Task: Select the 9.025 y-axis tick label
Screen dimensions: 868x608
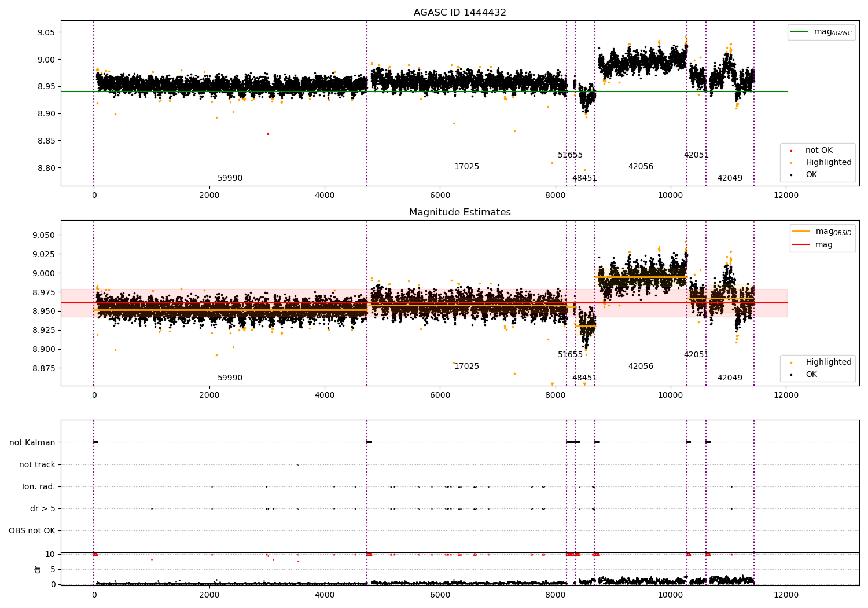Action: click(45, 254)
